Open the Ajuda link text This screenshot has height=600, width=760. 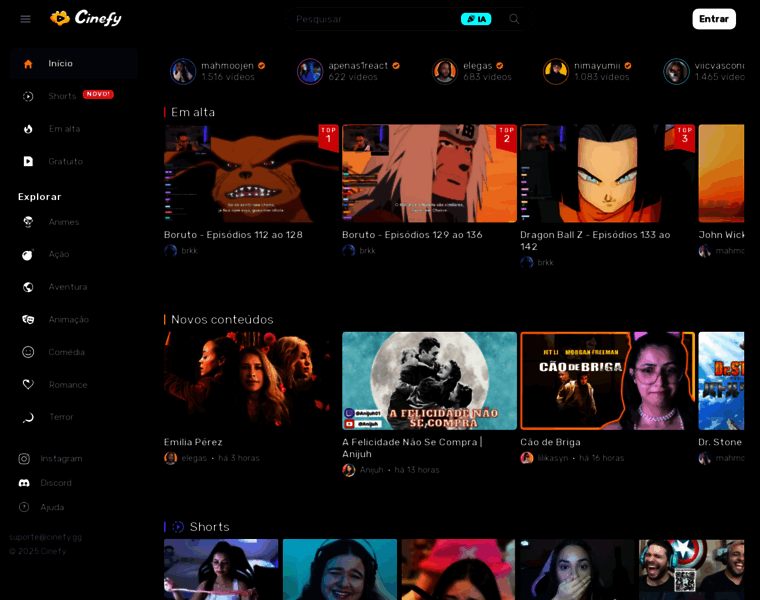52,507
